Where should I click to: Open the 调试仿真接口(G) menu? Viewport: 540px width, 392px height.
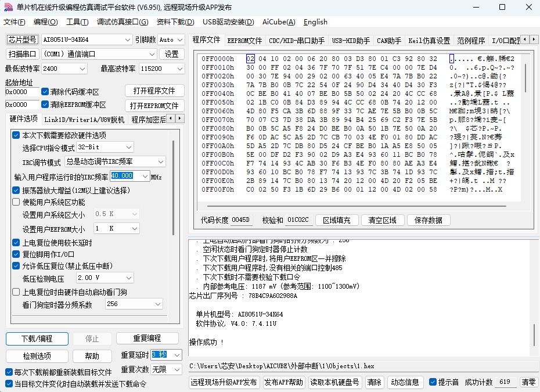tap(123, 22)
